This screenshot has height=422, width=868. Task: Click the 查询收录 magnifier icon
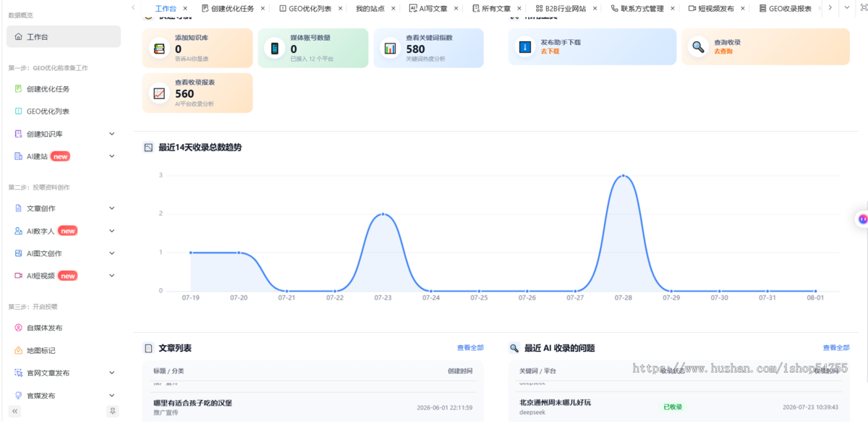[697, 47]
